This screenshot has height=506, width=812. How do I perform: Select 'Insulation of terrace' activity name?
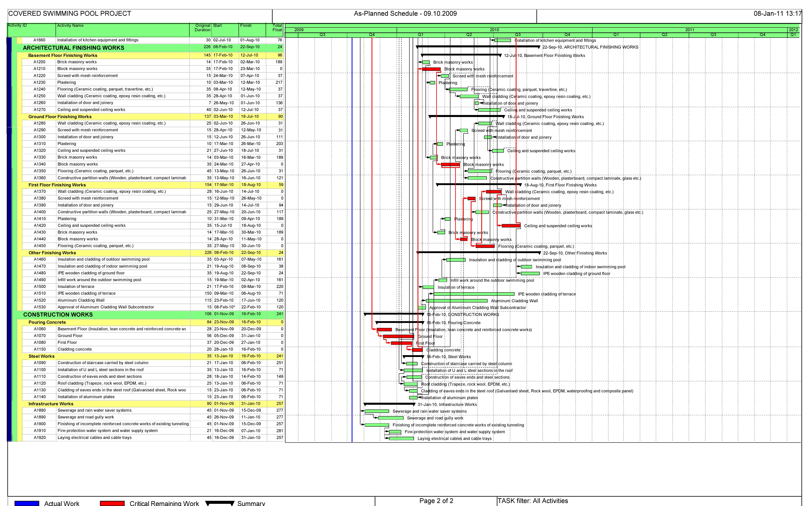point(76,287)
